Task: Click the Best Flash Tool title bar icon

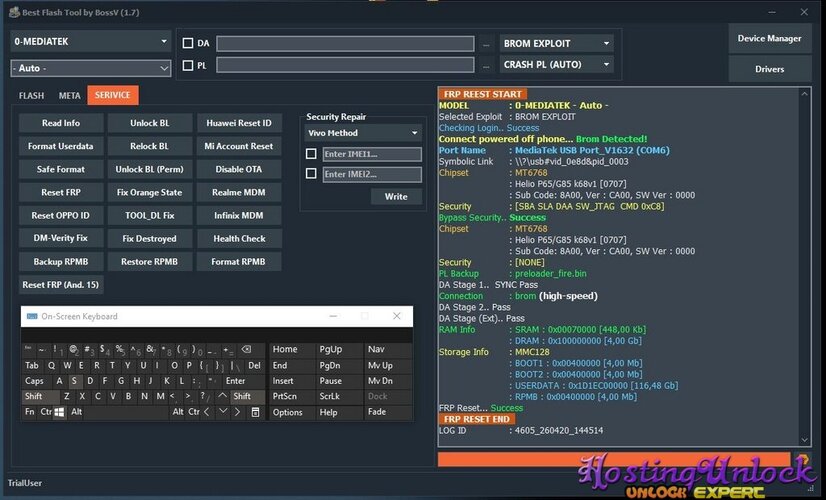Action: tap(14, 12)
